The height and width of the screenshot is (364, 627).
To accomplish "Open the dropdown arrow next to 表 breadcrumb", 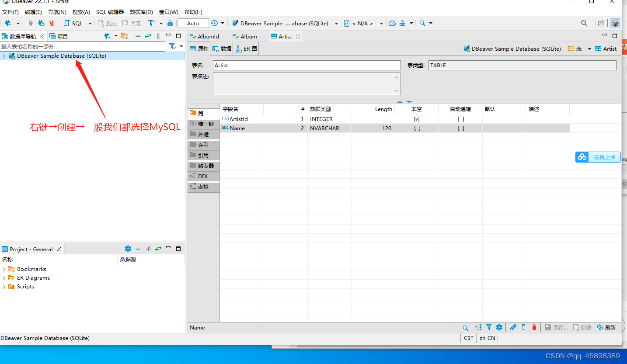I will click(x=589, y=49).
